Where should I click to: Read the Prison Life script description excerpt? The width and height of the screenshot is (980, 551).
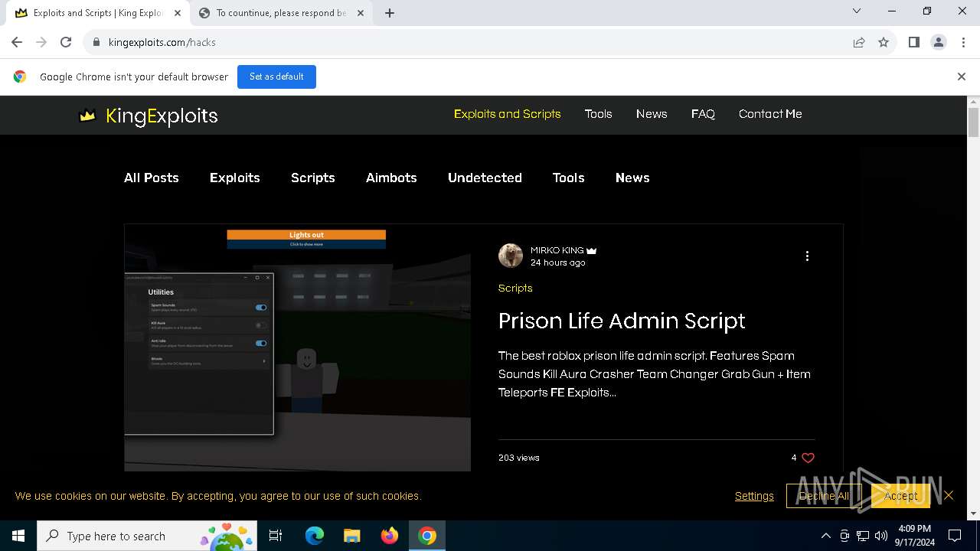coord(655,374)
